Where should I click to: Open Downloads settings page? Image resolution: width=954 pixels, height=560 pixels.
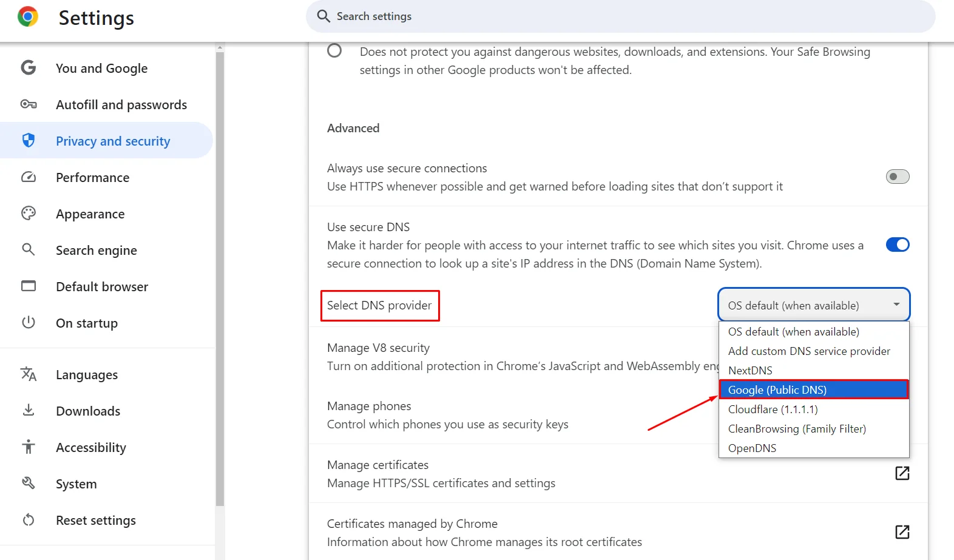click(106, 411)
